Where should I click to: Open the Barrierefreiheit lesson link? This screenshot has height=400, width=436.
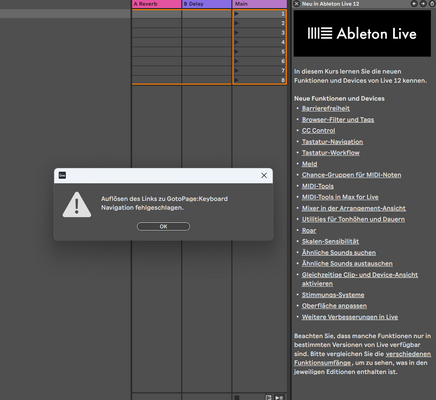326,108
